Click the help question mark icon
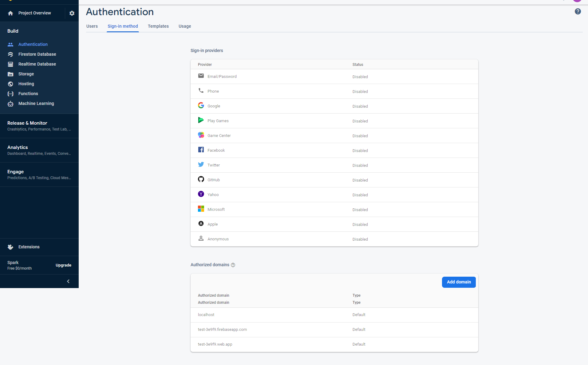 pos(578,11)
